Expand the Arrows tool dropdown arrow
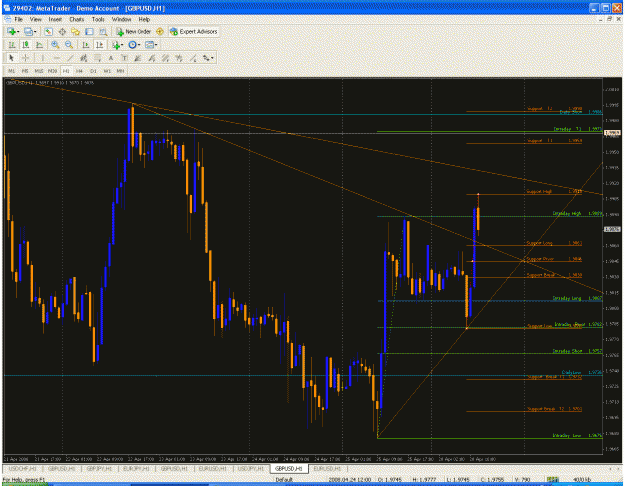Image resolution: width=625 pixels, height=486 pixels. coord(212,58)
